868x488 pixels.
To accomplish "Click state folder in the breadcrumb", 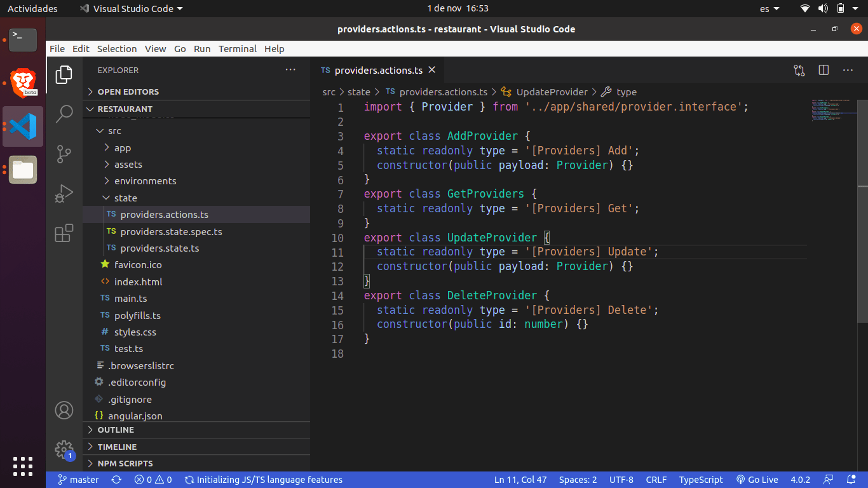I will (x=358, y=92).
